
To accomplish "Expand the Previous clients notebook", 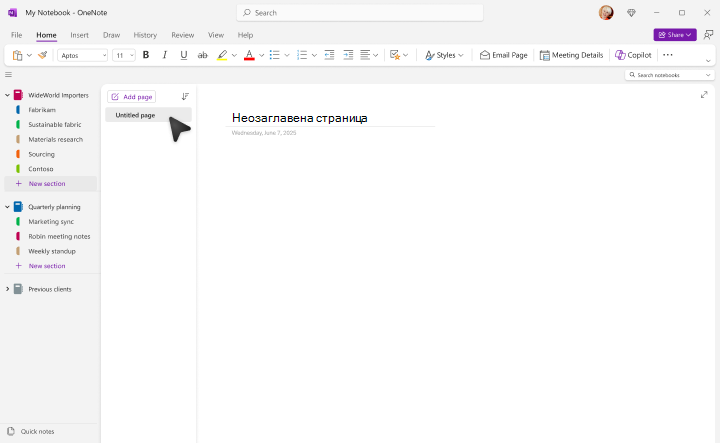I will [7, 289].
